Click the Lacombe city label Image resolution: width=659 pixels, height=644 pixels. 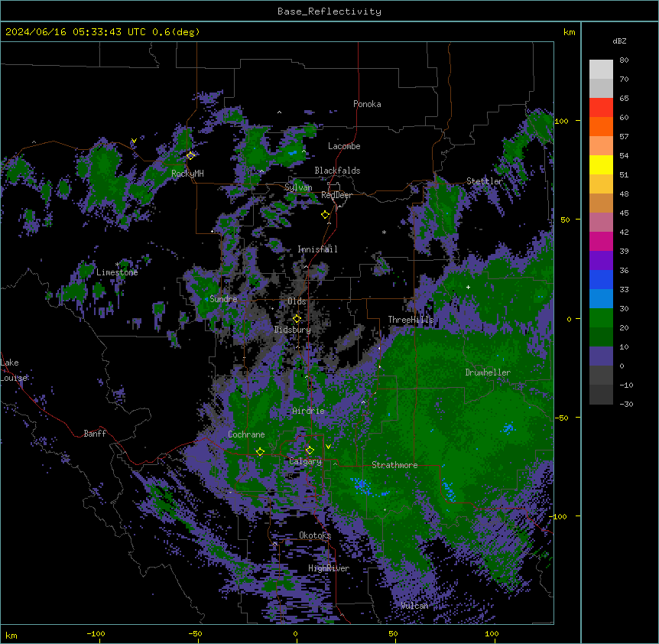click(x=344, y=146)
